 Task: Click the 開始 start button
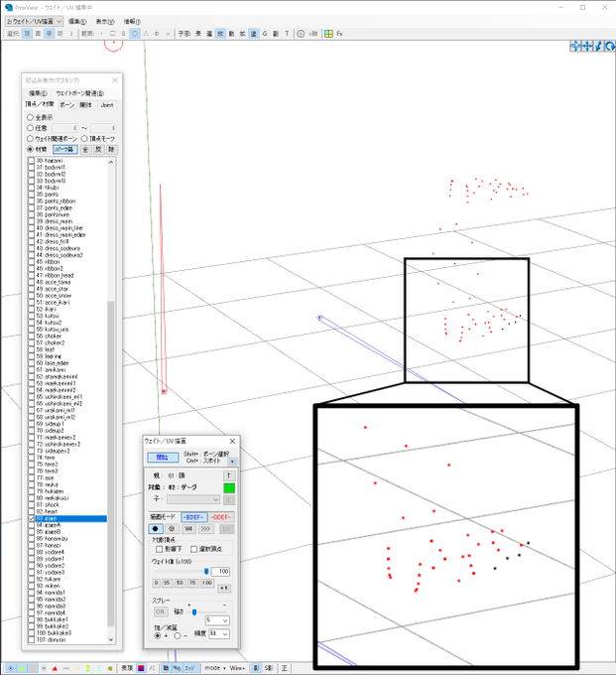[163, 458]
